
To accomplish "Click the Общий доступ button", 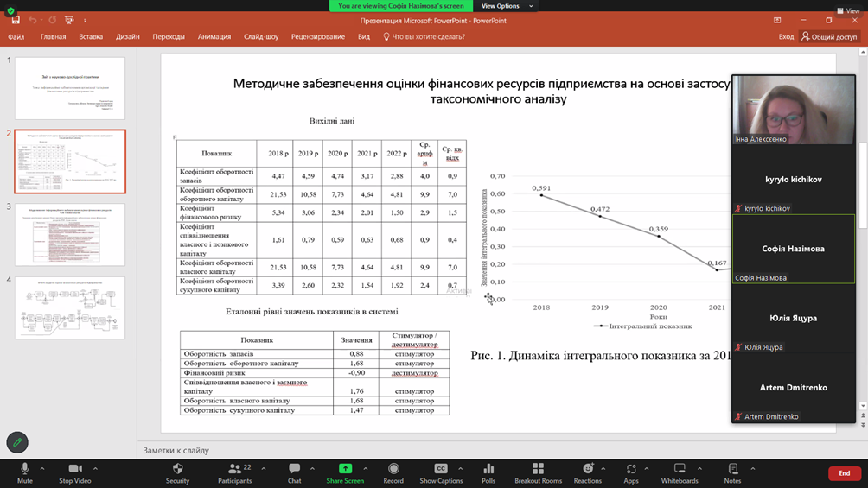I will [x=829, y=37].
